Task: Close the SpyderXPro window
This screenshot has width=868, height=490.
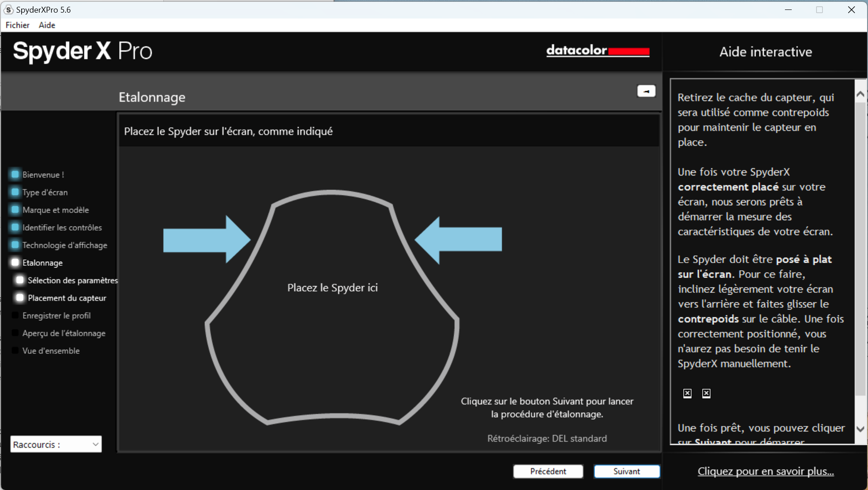Action: [851, 9]
